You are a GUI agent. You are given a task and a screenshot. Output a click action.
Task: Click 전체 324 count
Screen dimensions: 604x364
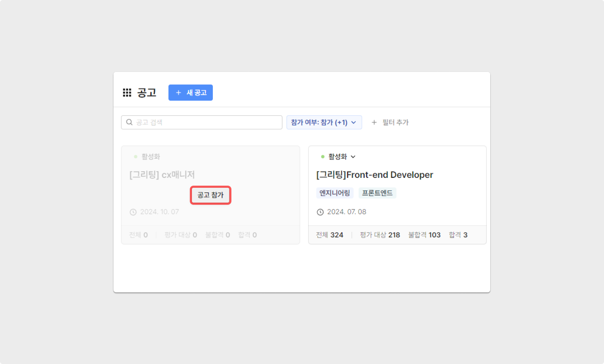pyautogui.click(x=329, y=235)
